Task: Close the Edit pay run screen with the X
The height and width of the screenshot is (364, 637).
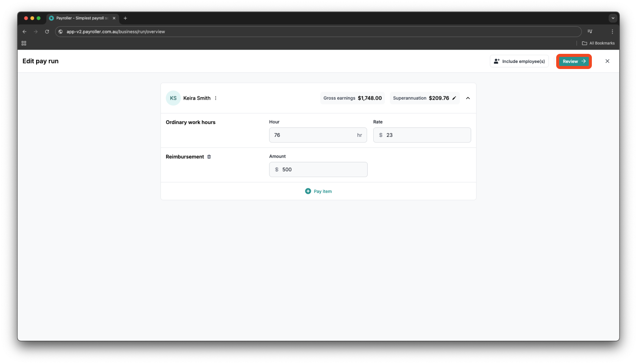Action: (x=607, y=61)
